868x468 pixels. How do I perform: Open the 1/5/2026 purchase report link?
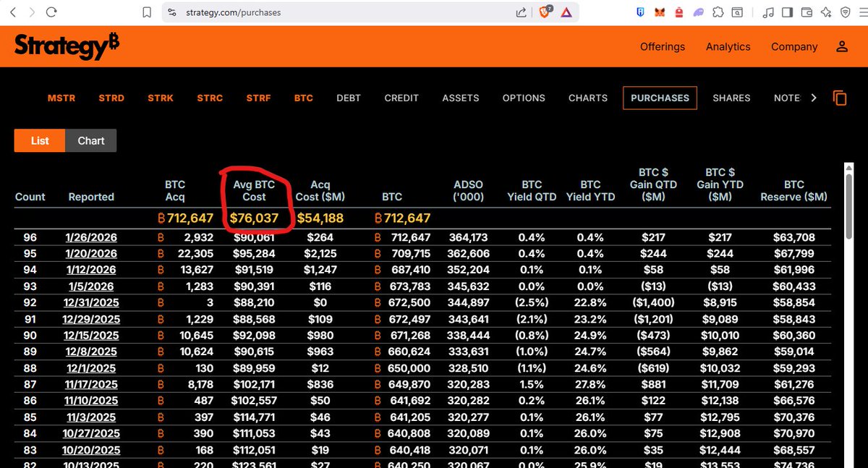[91, 286]
